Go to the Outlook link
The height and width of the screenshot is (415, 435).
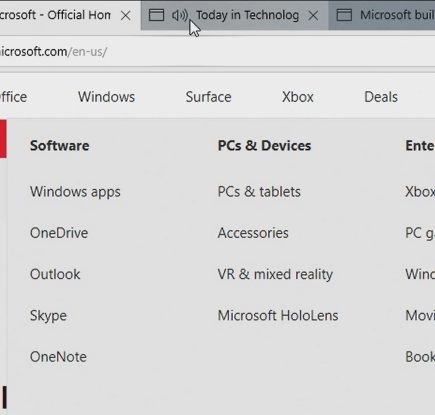point(55,274)
